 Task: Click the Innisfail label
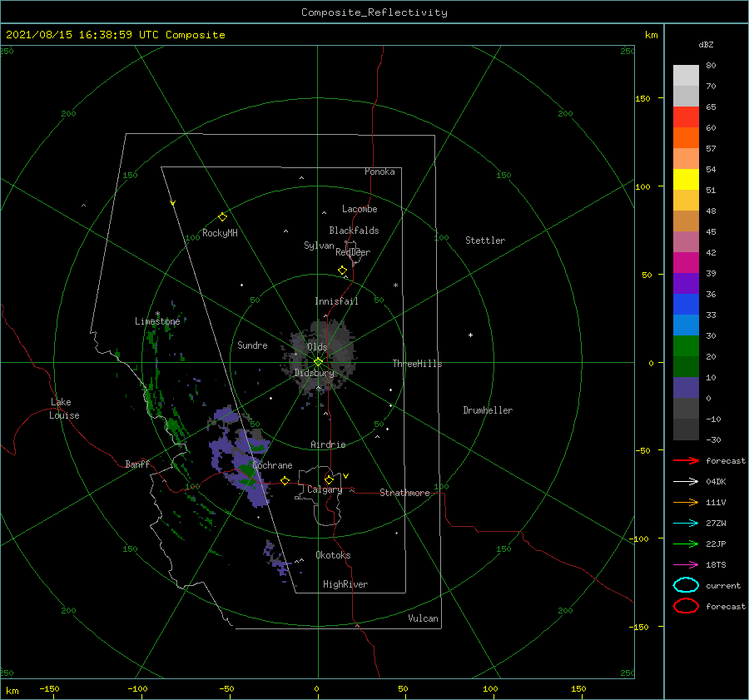pyautogui.click(x=336, y=301)
